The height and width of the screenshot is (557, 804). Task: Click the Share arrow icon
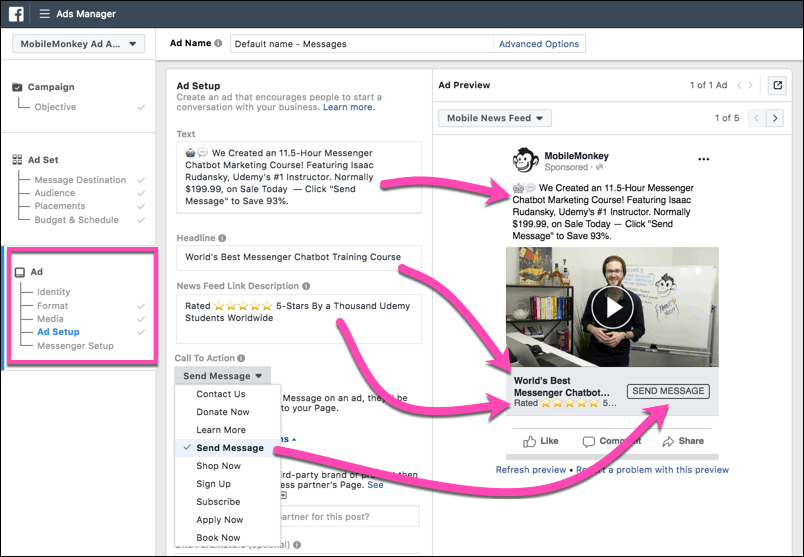click(x=668, y=441)
